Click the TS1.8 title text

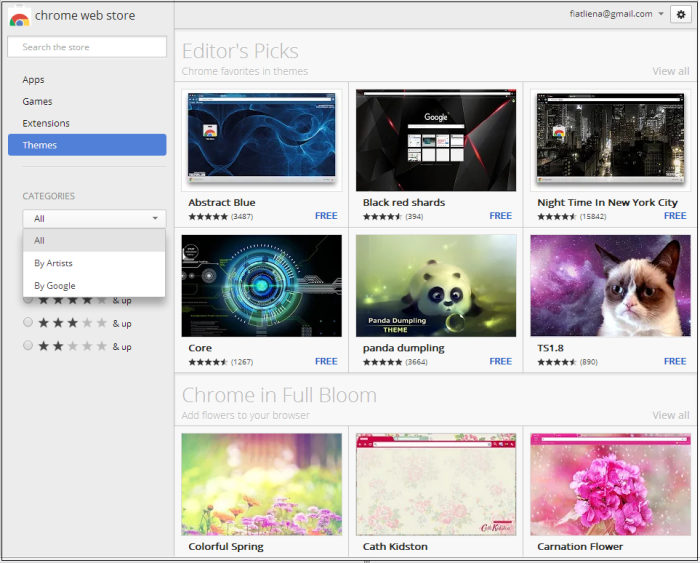[550, 348]
